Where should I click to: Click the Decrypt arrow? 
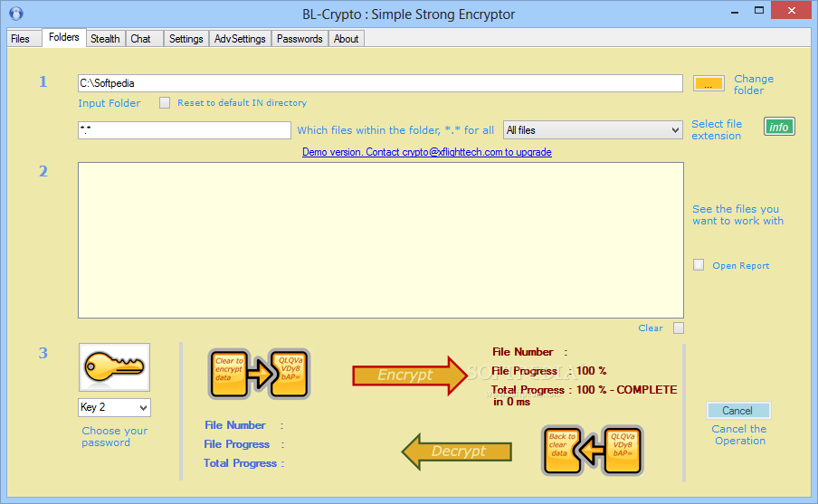pos(456,452)
